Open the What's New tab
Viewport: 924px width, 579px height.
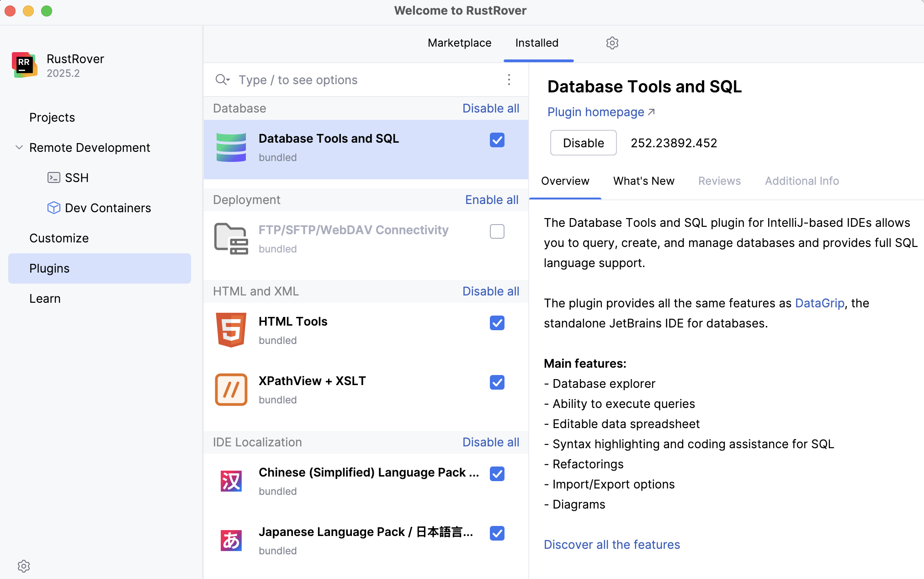point(644,181)
